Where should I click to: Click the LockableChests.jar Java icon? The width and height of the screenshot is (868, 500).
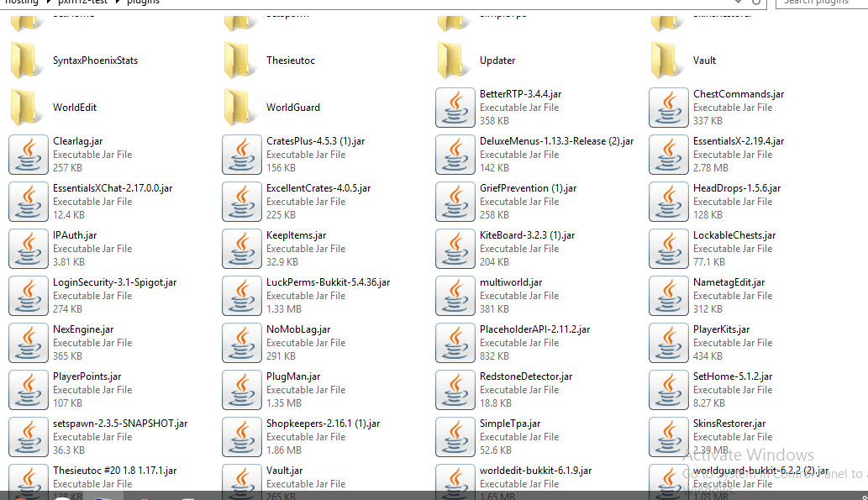pos(669,249)
